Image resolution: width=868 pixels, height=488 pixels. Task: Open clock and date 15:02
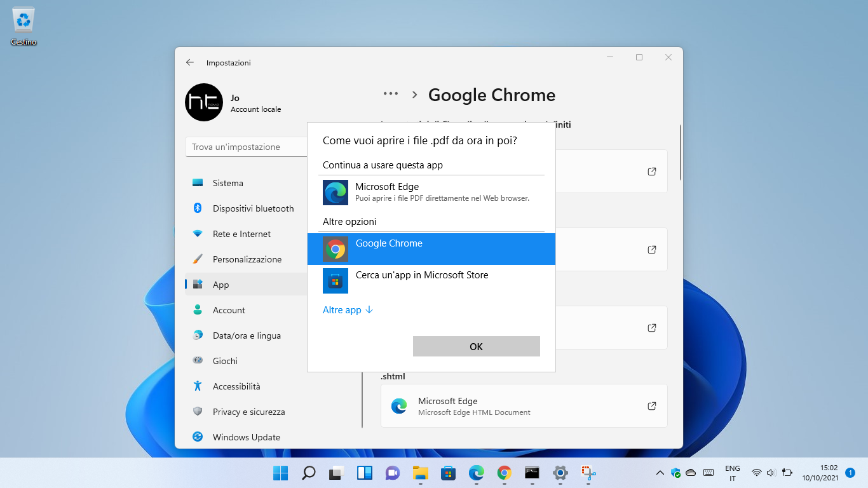(x=820, y=473)
